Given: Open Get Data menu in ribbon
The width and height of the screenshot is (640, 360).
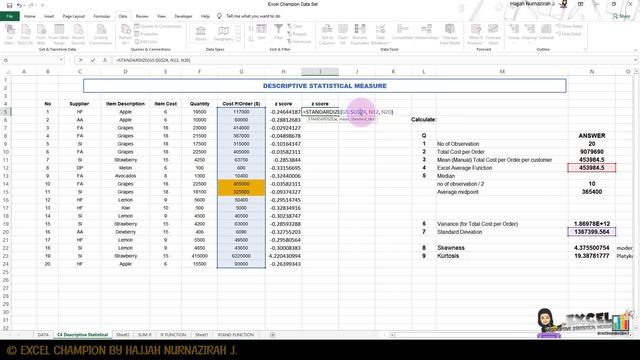Looking at the screenshot, I should tap(10, 34).
